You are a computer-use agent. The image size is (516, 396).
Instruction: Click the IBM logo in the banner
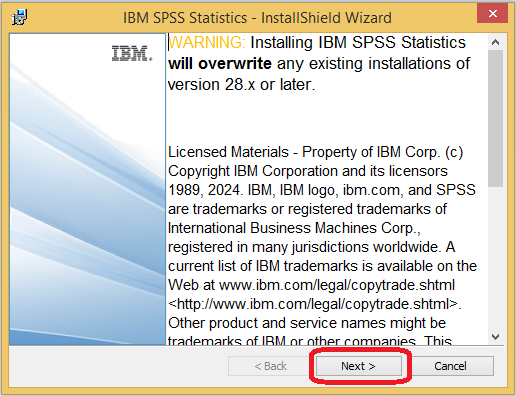click(x=132, y=54)
